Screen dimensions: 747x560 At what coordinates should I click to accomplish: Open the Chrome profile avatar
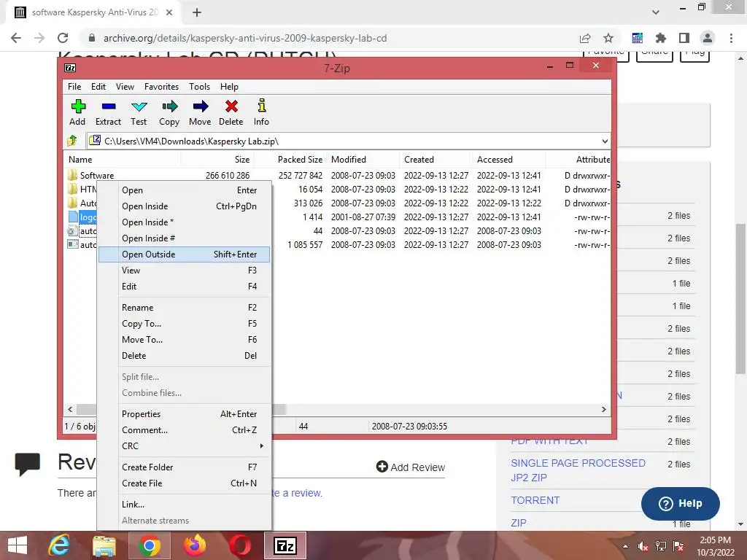pyautogui.click(x=708, y=38)
